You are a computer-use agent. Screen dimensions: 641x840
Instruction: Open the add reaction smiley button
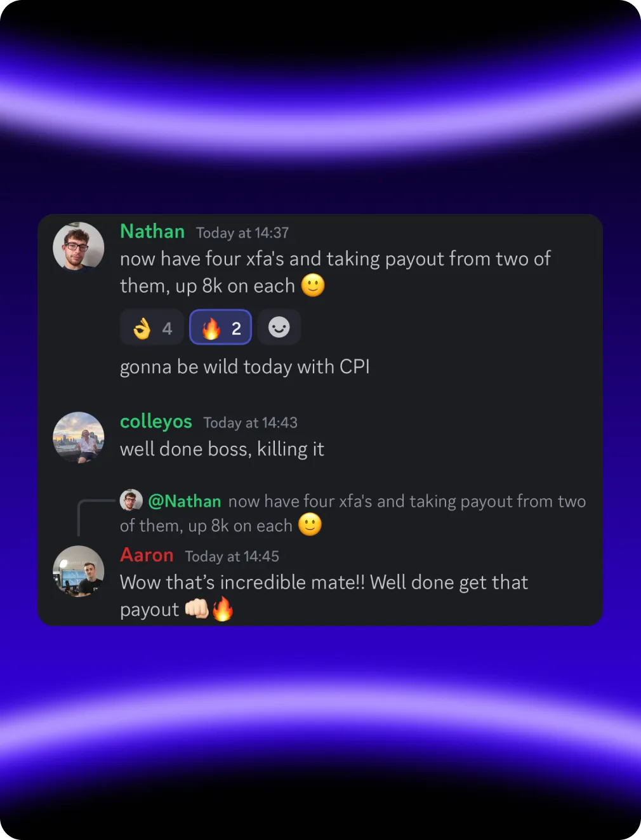(x=279, y=328)
